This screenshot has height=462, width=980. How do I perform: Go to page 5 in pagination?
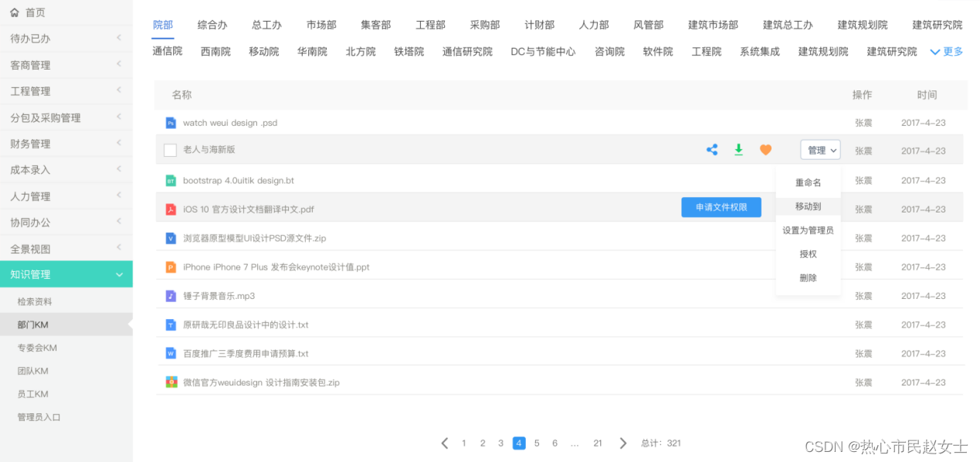pos(537,443)
